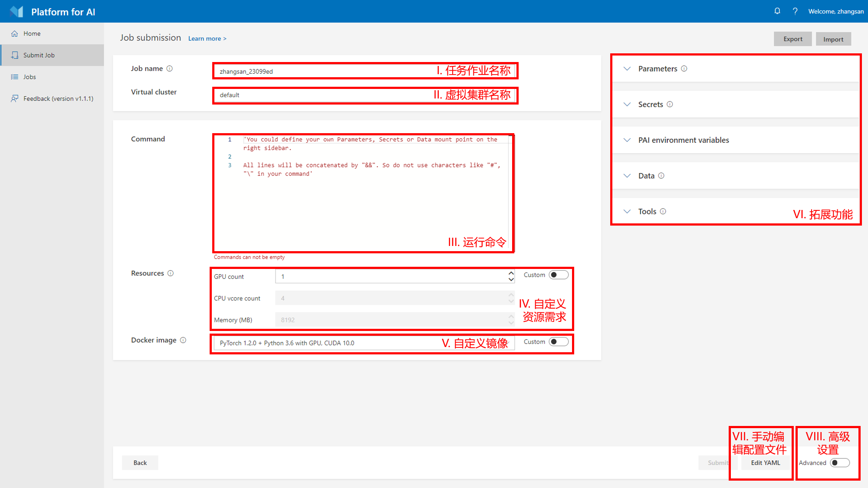Click the info icon beside Docker image
The image size is (868, 488).
183,340
